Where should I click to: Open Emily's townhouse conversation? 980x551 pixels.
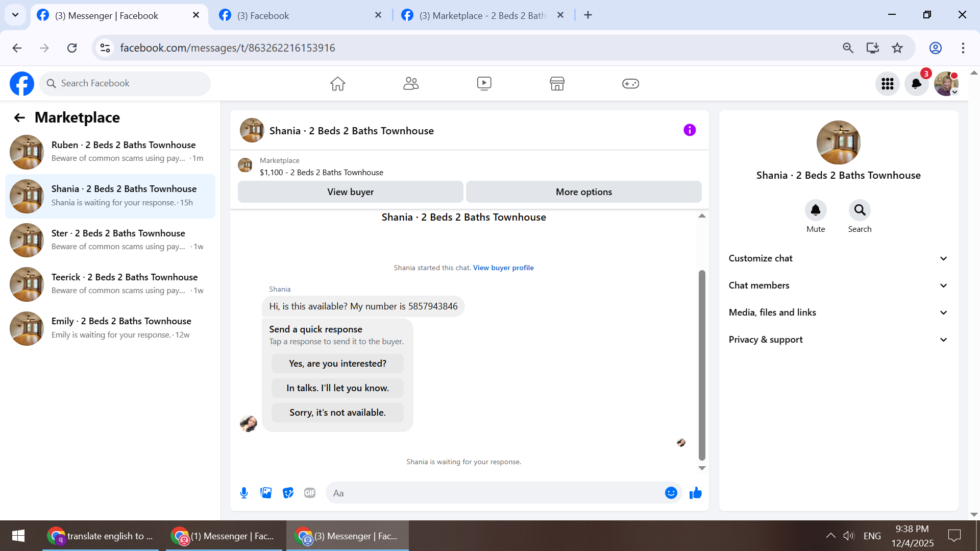click(110, 328)
